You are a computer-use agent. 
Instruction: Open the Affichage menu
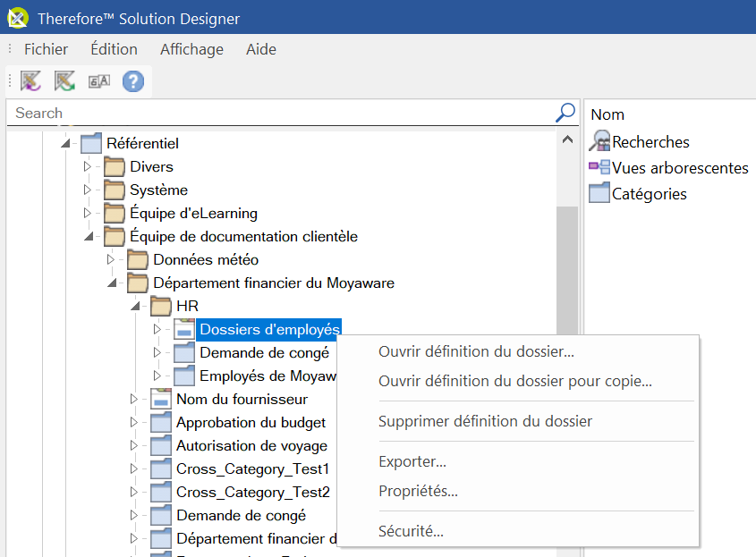point(191,49)
